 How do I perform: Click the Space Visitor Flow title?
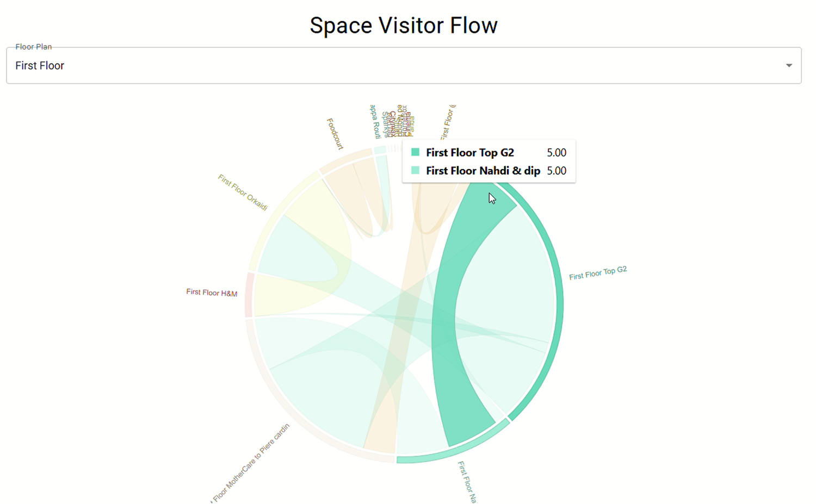point(404,25)
